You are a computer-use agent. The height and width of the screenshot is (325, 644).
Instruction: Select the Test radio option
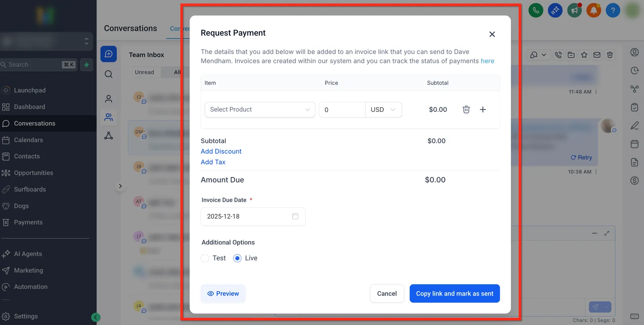click(205, 258)
